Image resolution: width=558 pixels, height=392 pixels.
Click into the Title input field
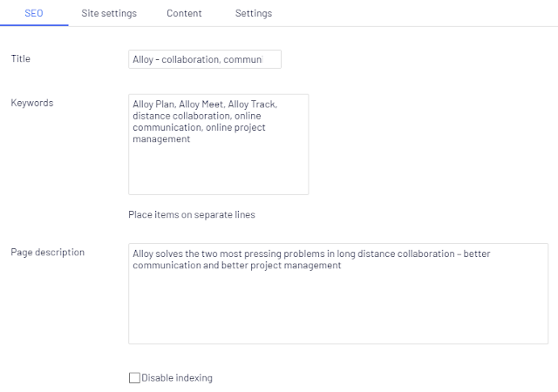204,59
